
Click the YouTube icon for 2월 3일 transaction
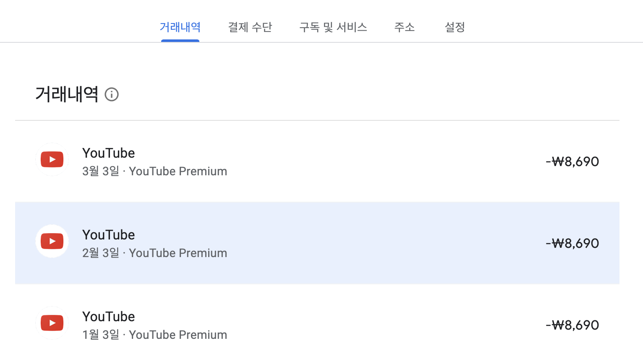tap(52, 241)
